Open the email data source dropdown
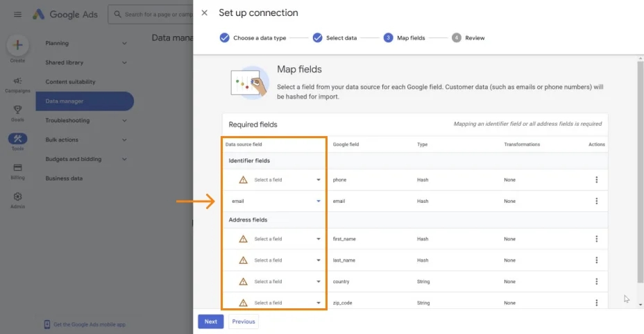The image size is (644, 334). (274, 201)
